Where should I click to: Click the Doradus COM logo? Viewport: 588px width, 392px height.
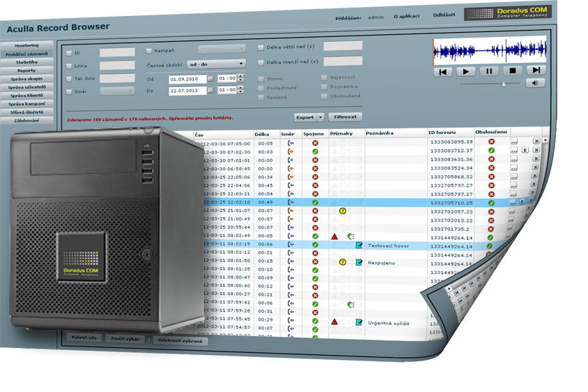(x=508, y=13)
